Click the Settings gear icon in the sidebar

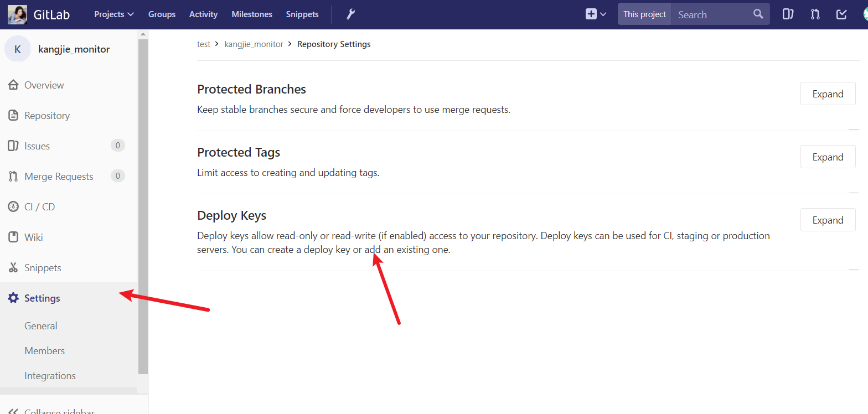tap(13, 298)
